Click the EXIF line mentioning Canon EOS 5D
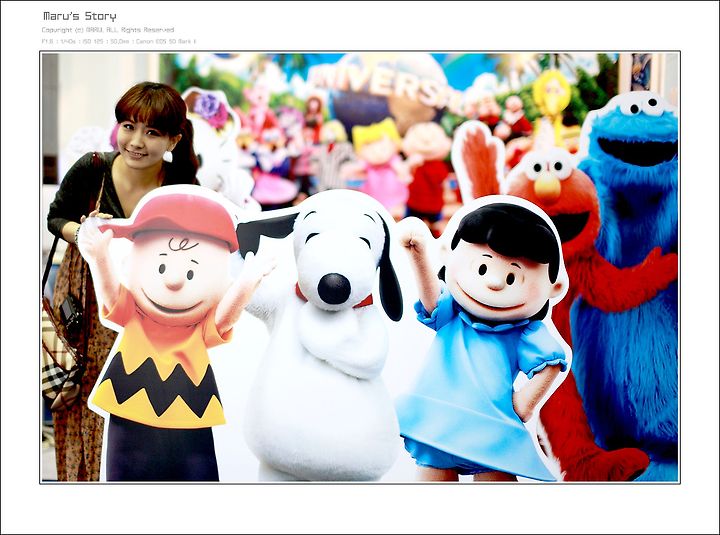This screenshot has height=535, width=720. [118, 41]
